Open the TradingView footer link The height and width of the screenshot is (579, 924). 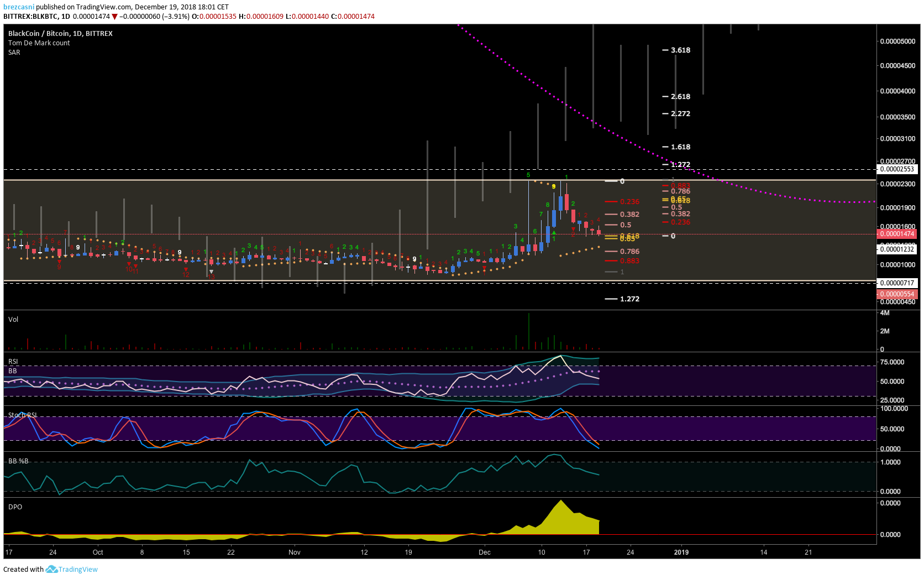[x=78, y=569]
